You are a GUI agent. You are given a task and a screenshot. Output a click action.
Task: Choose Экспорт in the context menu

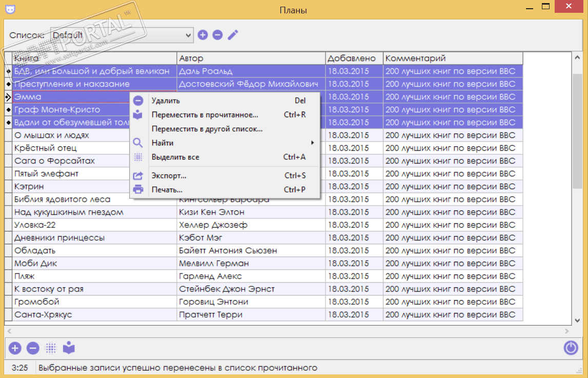click(225, 175)
